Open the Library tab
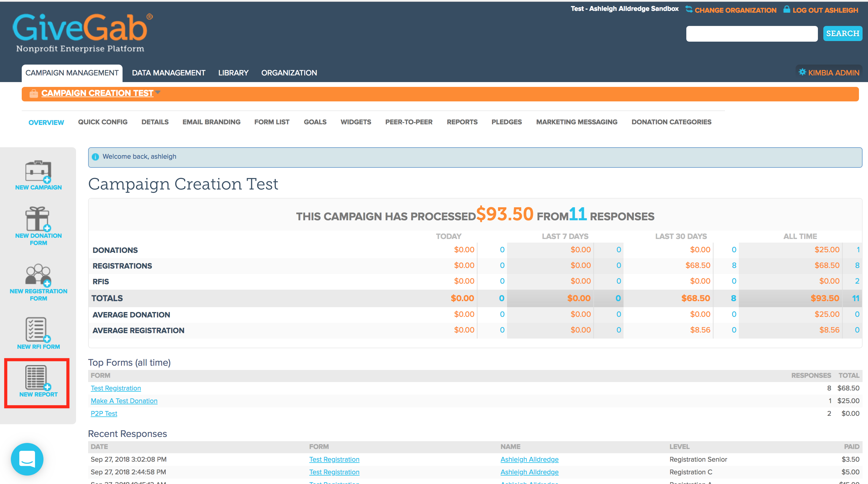The width and height of the screenshot is (868, 484). (233, 73)
